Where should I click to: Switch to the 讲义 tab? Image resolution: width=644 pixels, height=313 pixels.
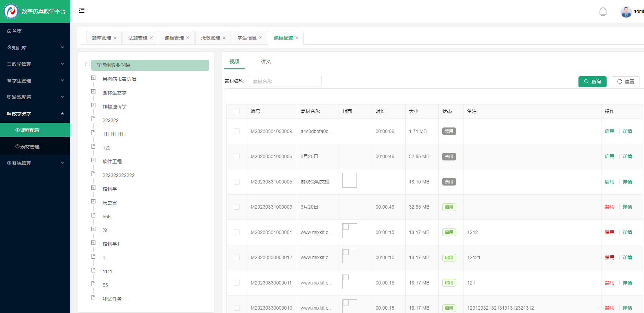click(266, 62)
